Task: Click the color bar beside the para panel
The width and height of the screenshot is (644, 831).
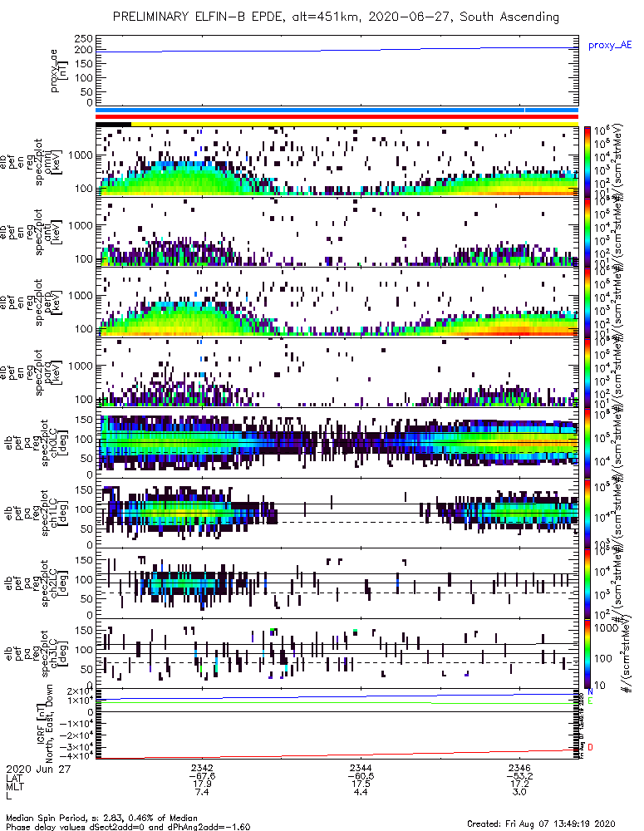Action: coord(587,372)
